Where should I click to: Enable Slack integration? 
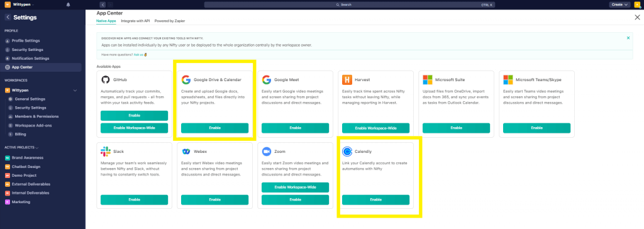pyautogui.click(x=135, y=200)
